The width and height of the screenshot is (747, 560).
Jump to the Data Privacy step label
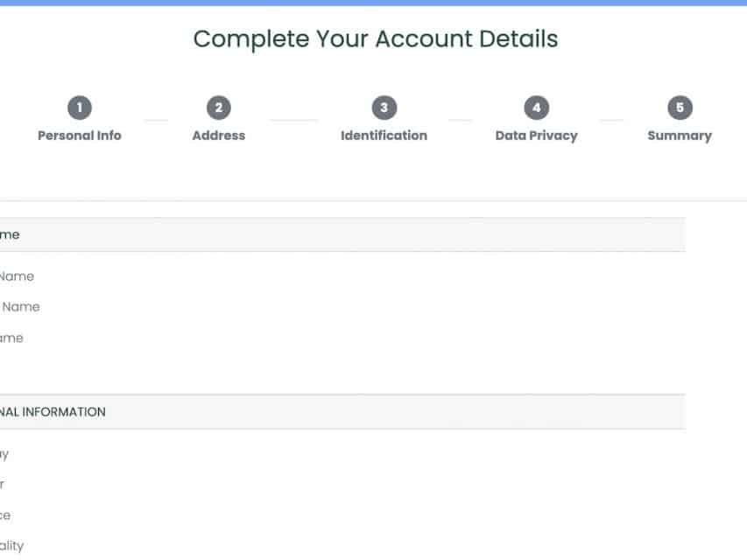(x=536, y=136)
